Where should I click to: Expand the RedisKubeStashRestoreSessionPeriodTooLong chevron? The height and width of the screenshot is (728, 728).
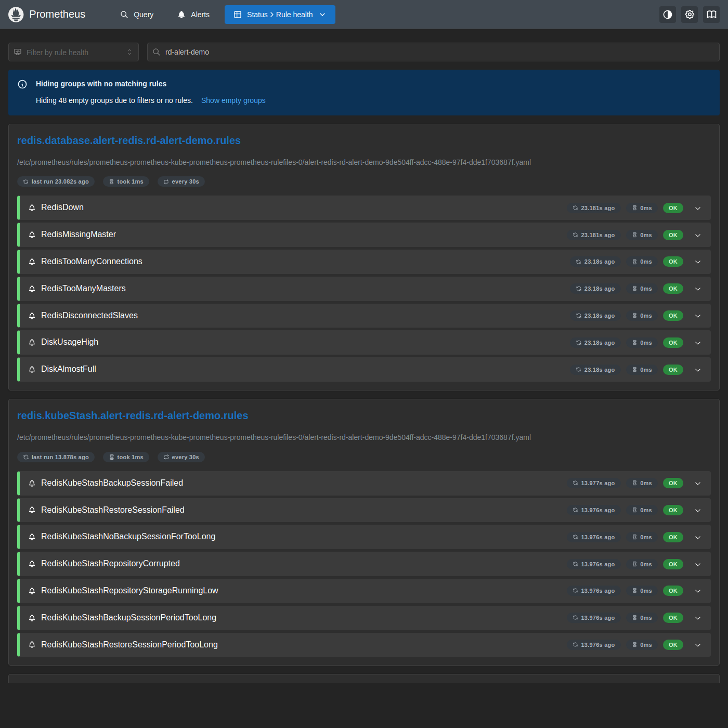(x=698, y=645)
